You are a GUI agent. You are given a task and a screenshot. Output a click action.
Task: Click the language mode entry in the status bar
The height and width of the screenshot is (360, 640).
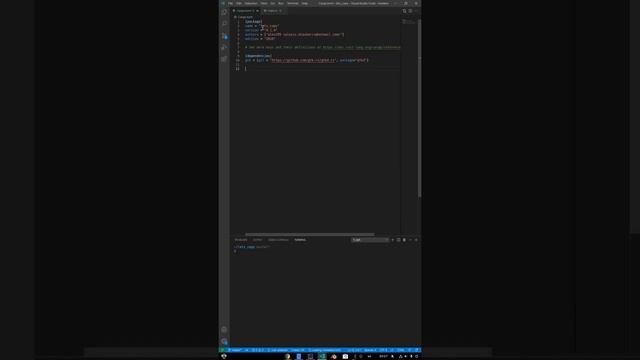click(x=400, y=350)
